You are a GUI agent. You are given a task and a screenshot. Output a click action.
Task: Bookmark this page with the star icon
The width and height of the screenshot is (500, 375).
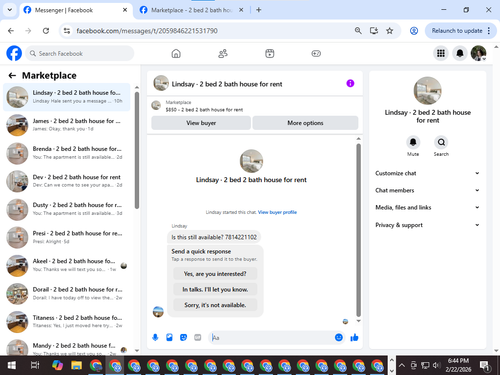click(389, 31)
